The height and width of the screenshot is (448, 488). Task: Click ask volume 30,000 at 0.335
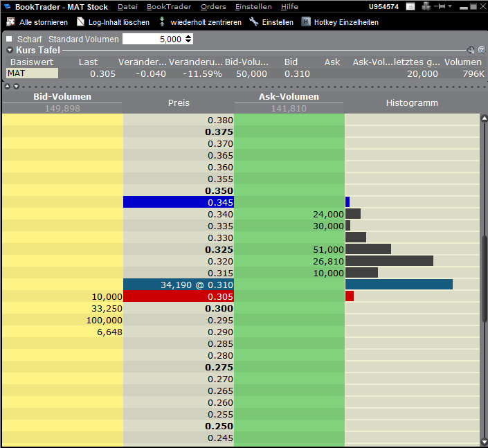coord(328,226)
